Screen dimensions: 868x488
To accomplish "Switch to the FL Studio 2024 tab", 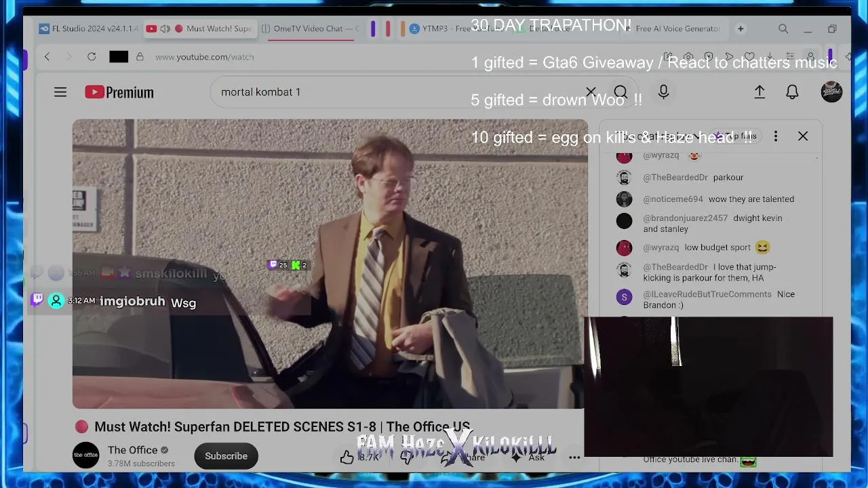I will (x=89, y=29).
